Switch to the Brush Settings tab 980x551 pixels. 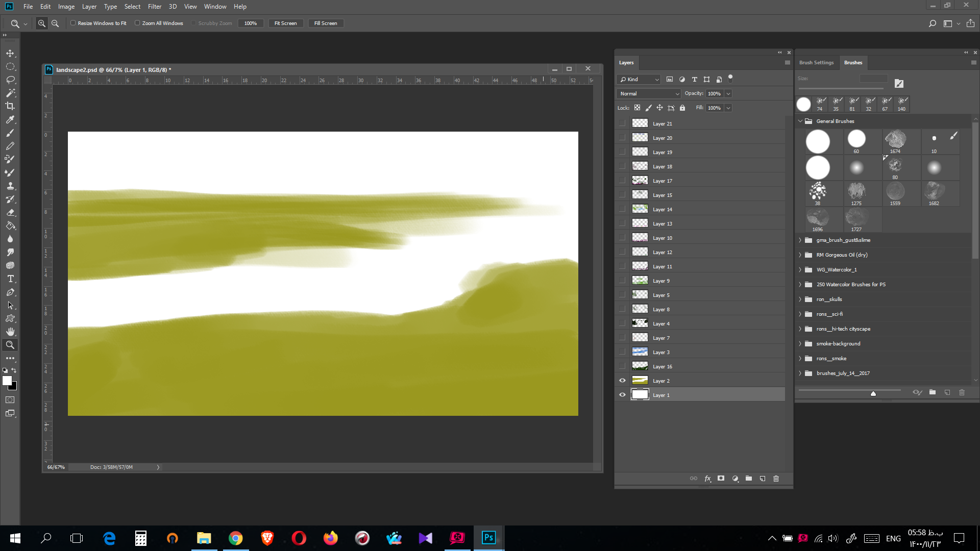pos(816,63)
